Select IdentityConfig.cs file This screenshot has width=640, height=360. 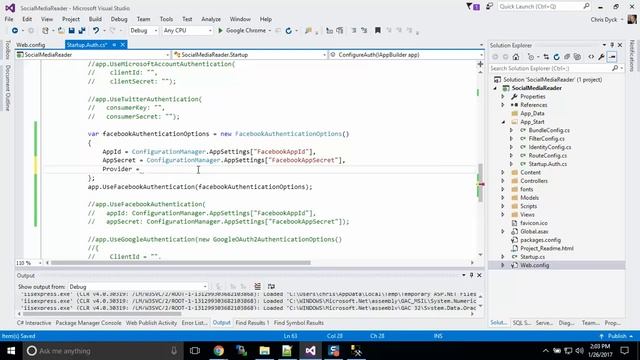pos(549,147)
